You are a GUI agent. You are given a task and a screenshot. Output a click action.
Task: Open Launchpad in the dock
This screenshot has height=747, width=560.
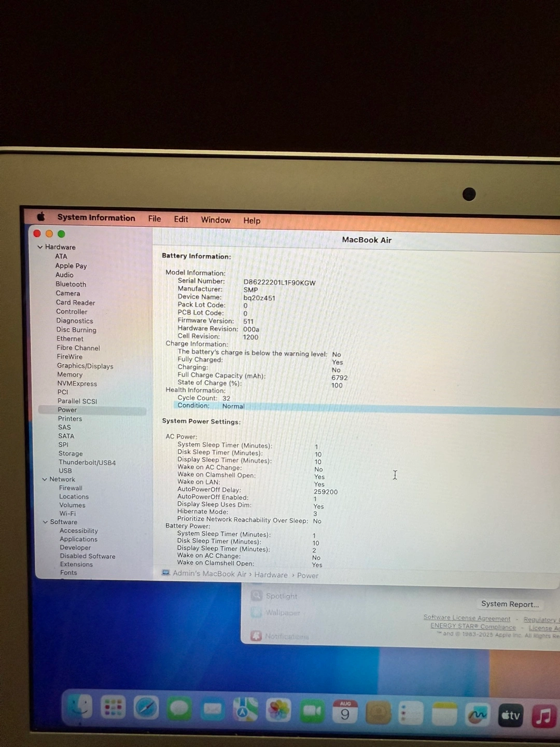coord(113,708)
